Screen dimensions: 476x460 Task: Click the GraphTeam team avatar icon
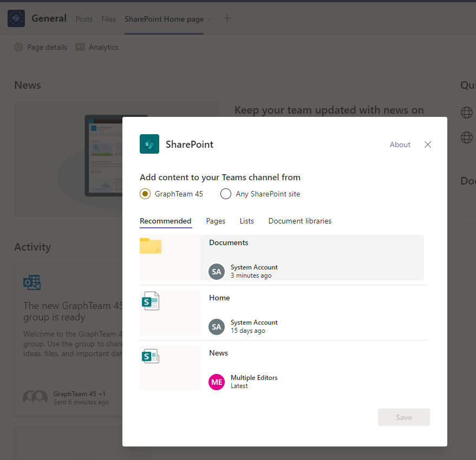(16, 19)
